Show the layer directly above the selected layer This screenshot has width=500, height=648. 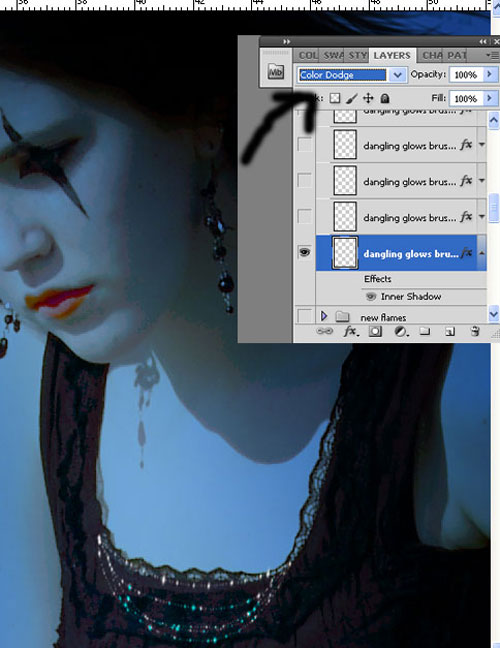pos(305,216)
